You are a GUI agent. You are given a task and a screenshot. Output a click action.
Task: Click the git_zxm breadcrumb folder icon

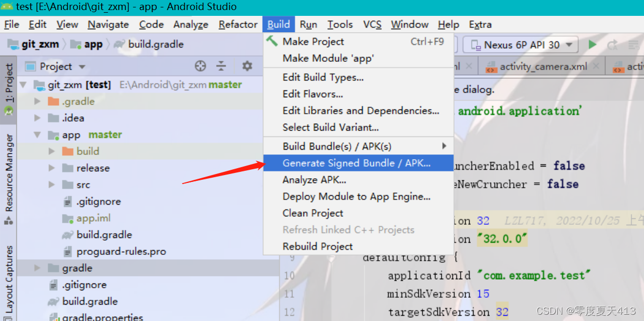pos(13,44)
